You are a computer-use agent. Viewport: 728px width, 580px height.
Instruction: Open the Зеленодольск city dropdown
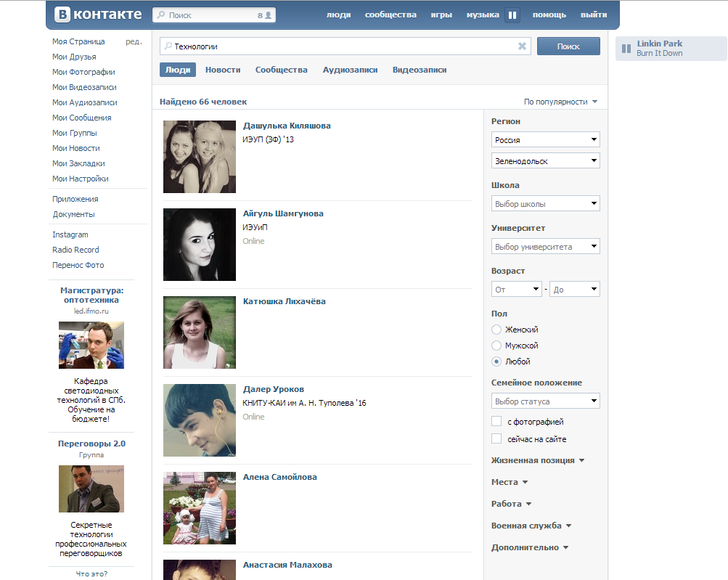click(546, 160)
